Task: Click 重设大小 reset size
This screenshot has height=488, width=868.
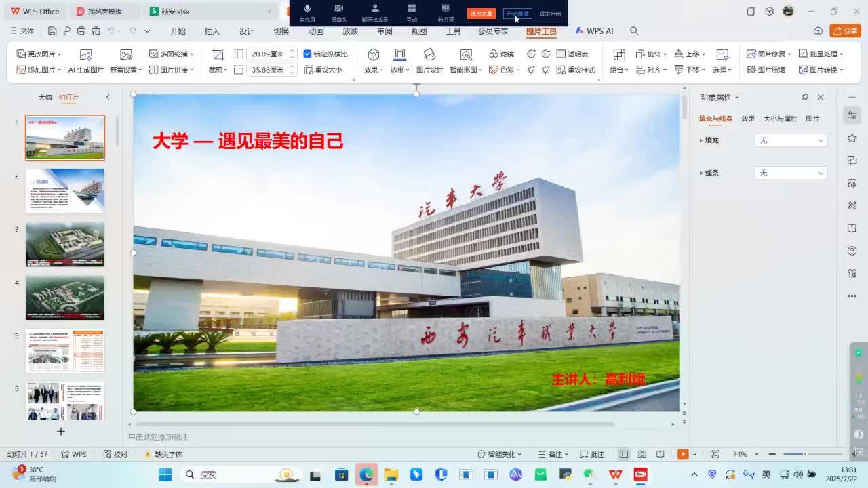Action: pyautogui.click(x=323, y=70)
